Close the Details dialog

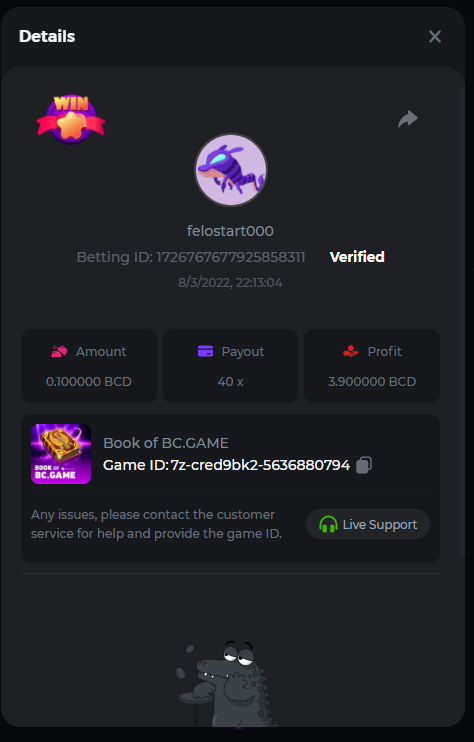point(435,36)
